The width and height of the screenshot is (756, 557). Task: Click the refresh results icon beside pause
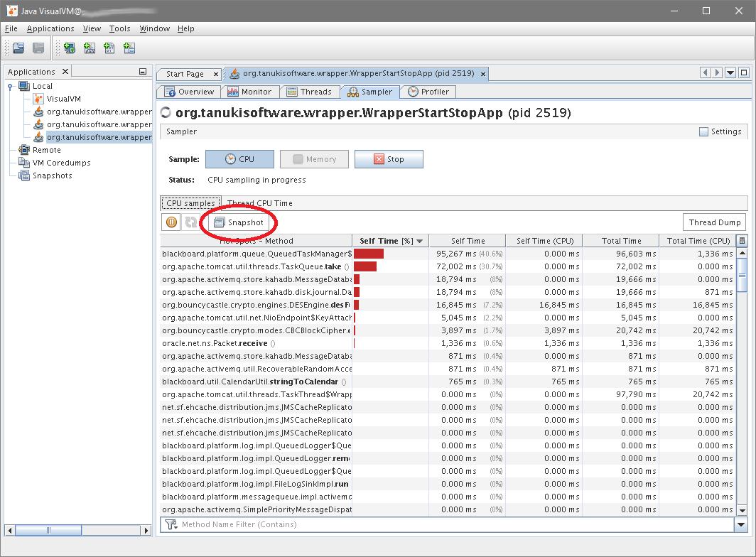click(190, 222)
